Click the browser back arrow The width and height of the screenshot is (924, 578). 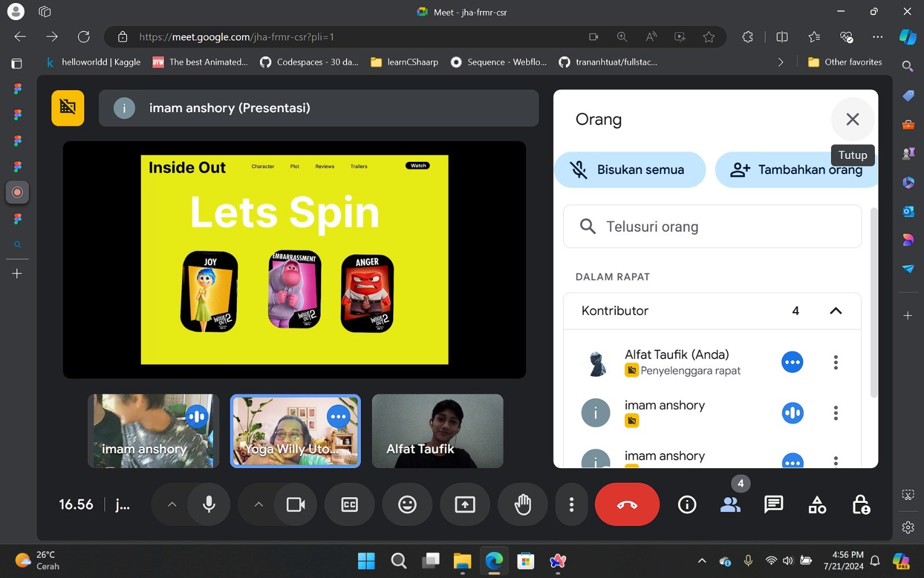[x=20, y=37]
